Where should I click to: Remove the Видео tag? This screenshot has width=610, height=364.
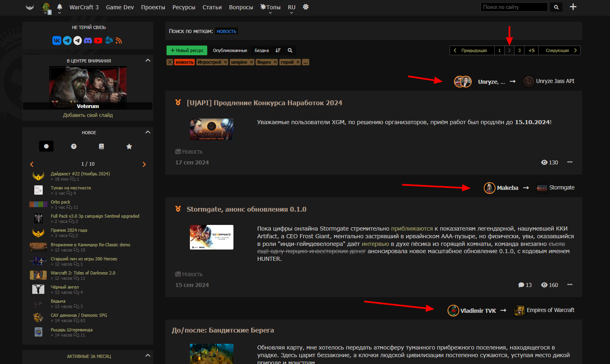coord(275,62)
